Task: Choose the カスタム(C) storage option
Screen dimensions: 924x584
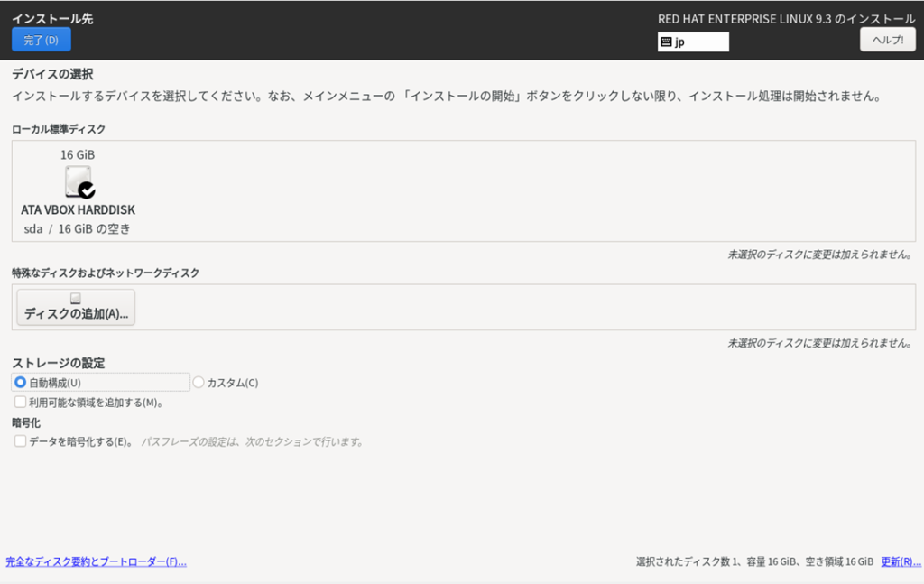Action: 199,383
